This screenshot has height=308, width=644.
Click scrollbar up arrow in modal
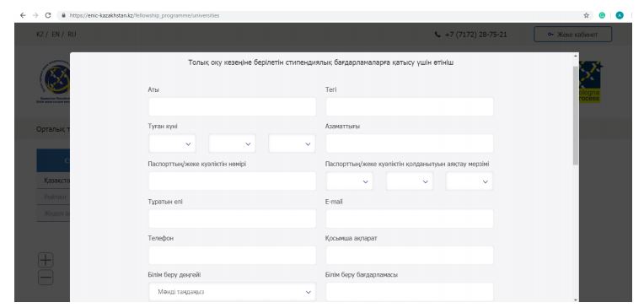point(576,56)
